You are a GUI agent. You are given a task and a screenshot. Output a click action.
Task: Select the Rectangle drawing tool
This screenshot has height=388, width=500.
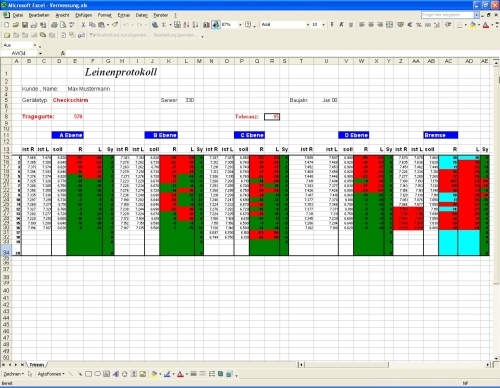89,374
